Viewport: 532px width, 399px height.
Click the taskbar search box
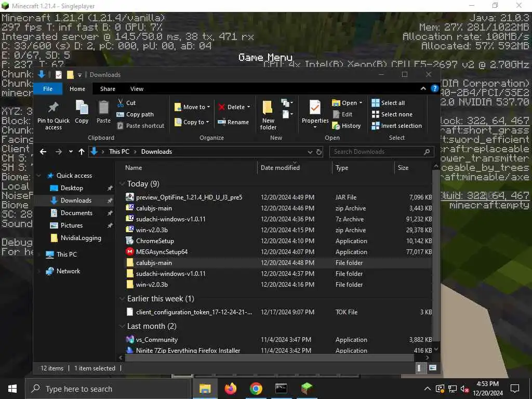click(x=108, y=389)
